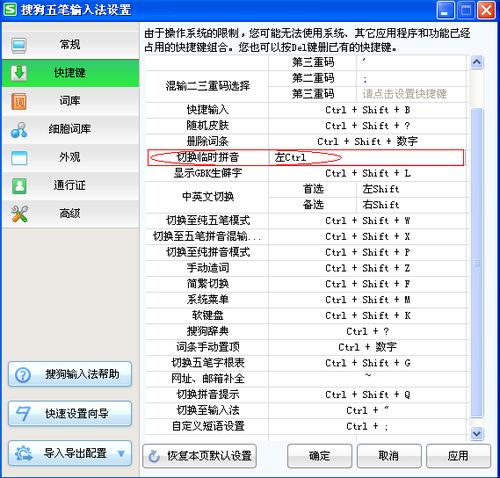Click the 外观 window icon
Screen dimensions: 500x478
(19, 158)
